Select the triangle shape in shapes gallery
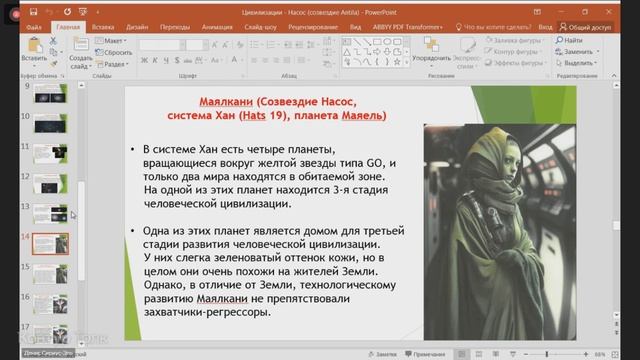 [347, 52]
